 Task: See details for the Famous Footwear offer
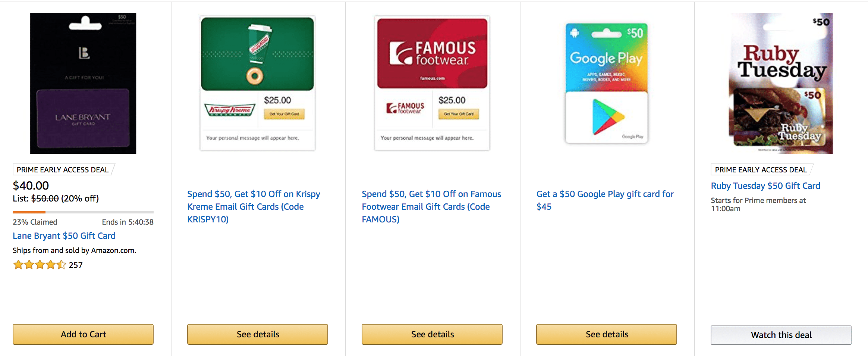click(432, 334)
